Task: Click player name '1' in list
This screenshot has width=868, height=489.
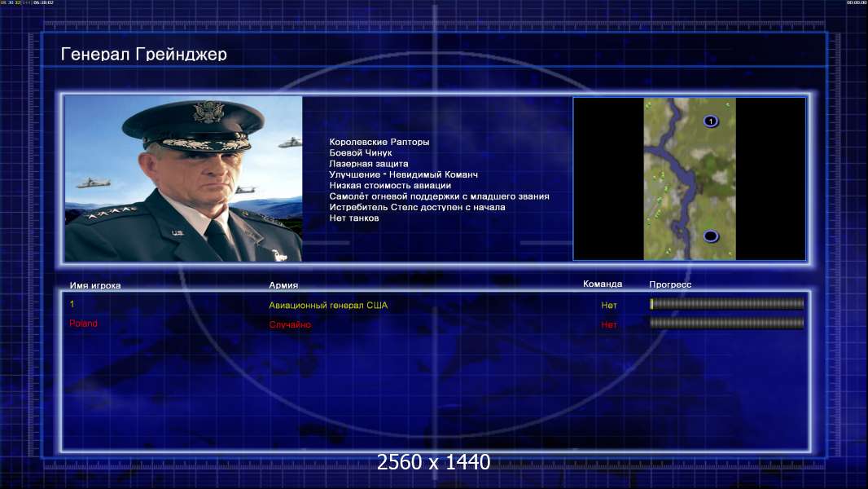Action: coord(72,304)
